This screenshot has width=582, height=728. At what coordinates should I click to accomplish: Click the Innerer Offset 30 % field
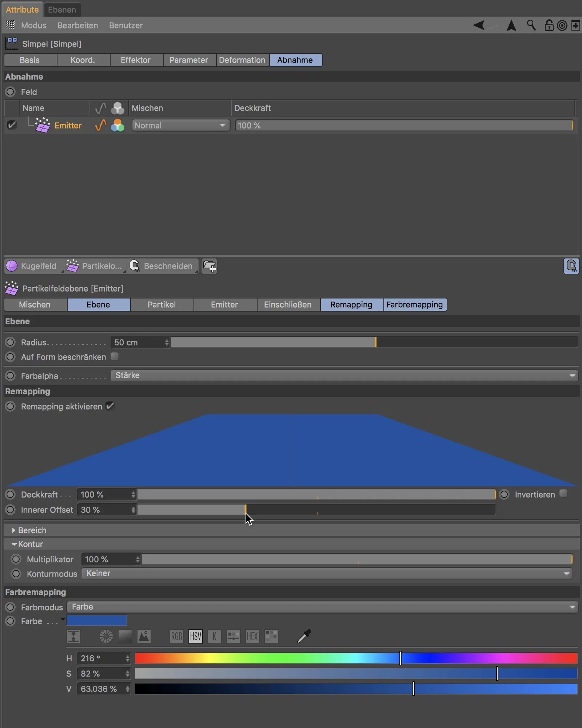click(105, 510)
